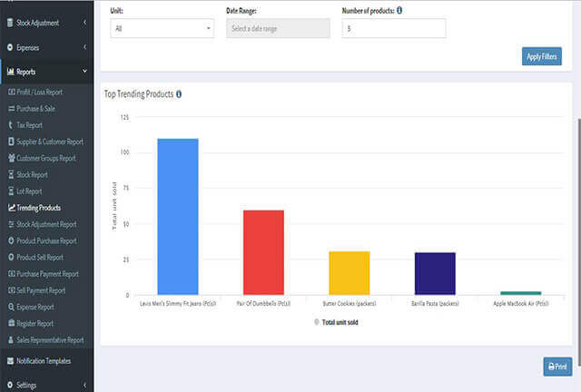The width and height of the screenshot is (581, 392).
Task: Click the Notification Templates envelope icon
Action: tap(10, 360)
